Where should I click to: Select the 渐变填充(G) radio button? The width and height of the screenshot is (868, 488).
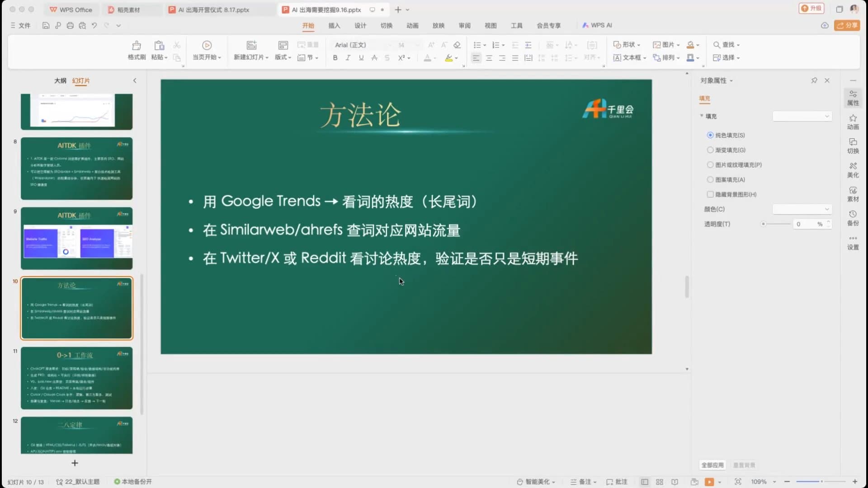pos(710,150)
